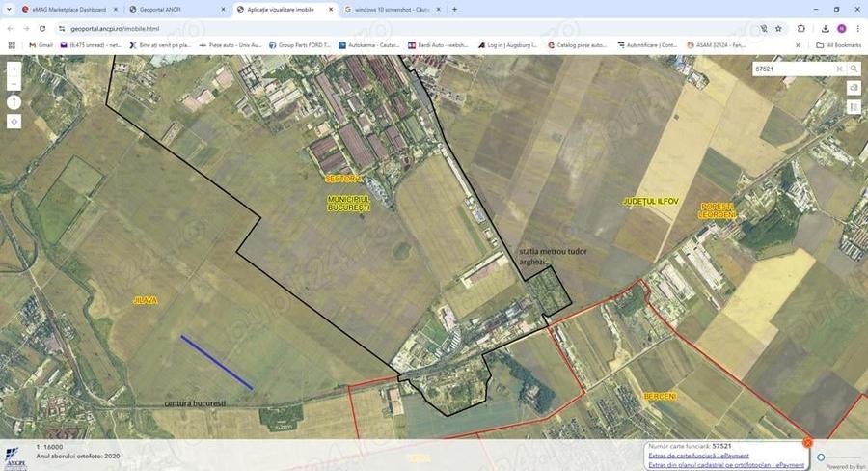
Task: Click the JILAVA map label
Action: tap(145, 300)
